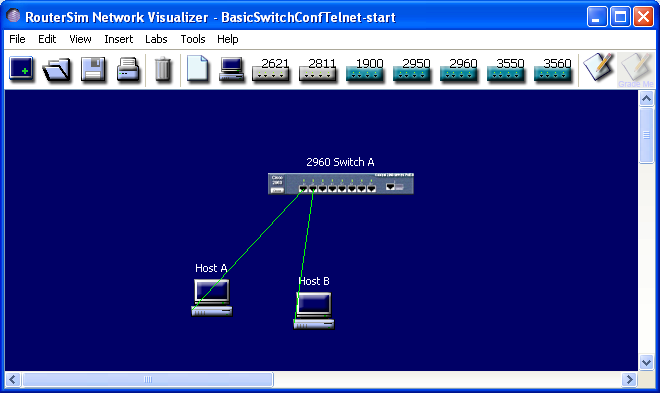Open the File menu

pyautogui.click(x=17, y=39)
